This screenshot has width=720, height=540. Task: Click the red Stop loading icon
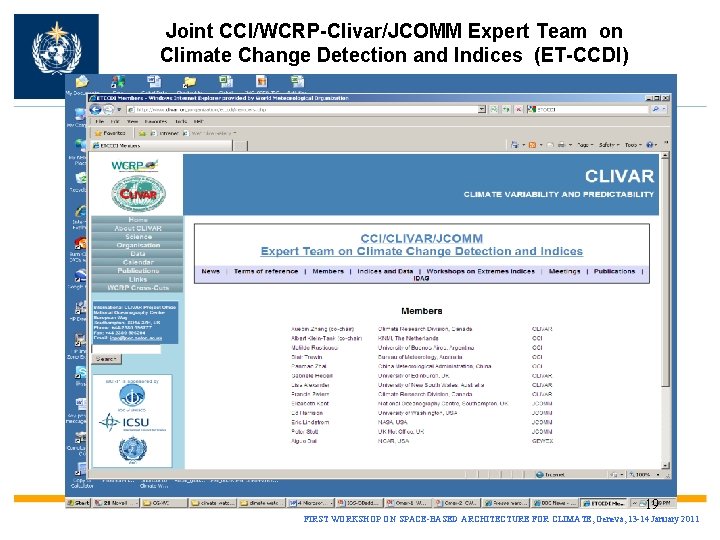point(518,109)
